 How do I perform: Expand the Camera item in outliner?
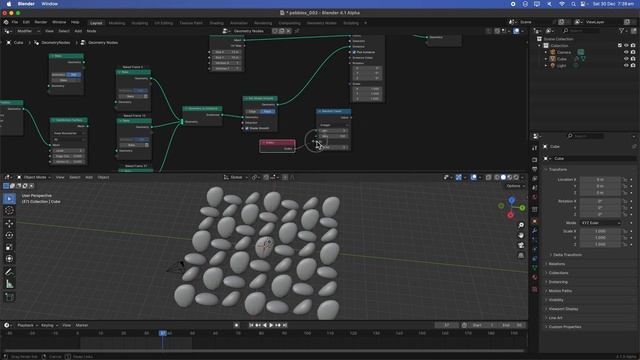coord(546,52)
